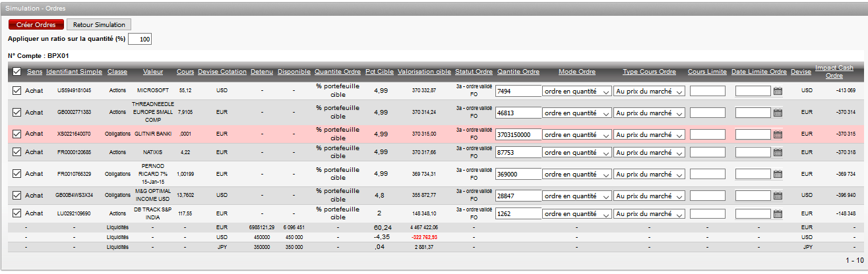
Task: Toggle the select-all checkbox in table header
Action: [17, 72]
